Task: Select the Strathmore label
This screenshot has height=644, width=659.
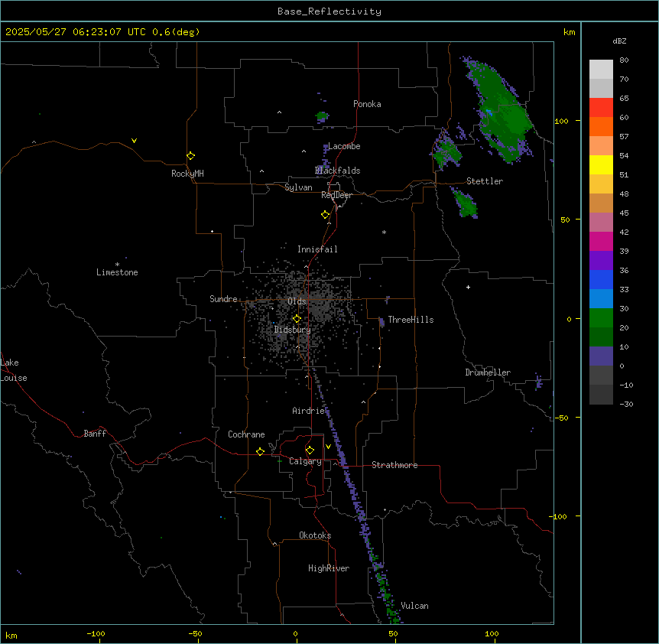Action: click(394, 465)
